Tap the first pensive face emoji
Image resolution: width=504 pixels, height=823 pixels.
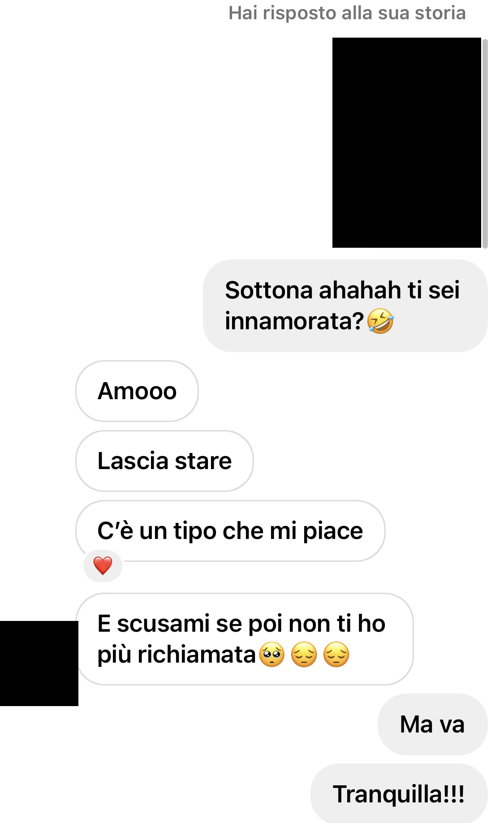304,655
